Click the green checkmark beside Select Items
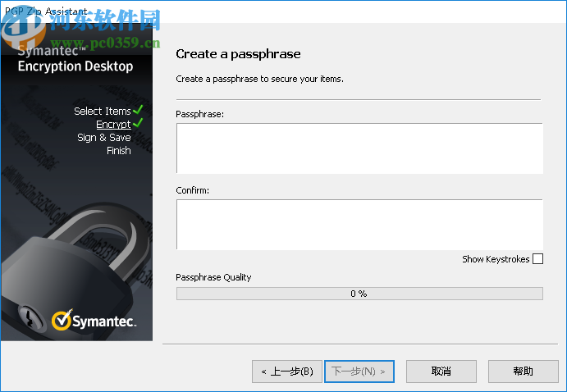567x392 pixels. pos(138,109)
